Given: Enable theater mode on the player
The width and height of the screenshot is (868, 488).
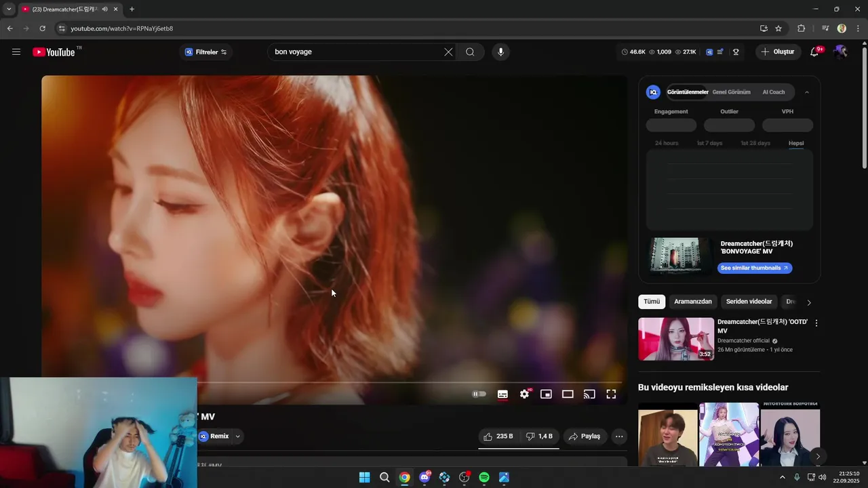Looking at the screenshot, I should tap(568, 394).
